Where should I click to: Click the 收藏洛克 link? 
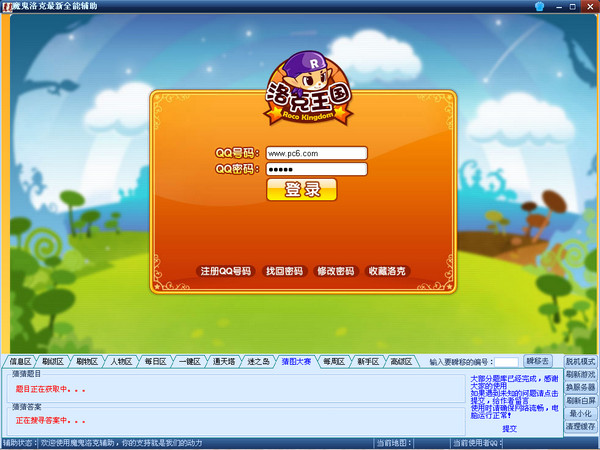[x=387, y=271]
